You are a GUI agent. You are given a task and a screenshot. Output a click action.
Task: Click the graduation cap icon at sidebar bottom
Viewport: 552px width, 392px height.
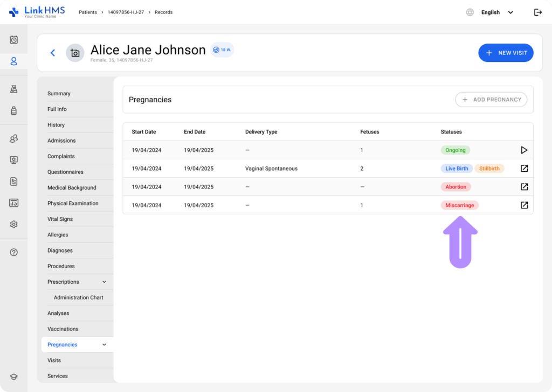(x=14, y=377)
